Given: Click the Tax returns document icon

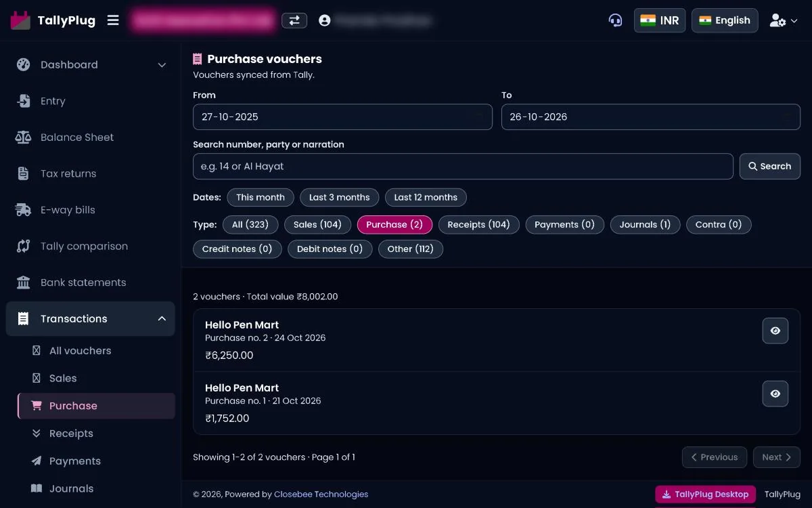Looking at the screenshot, I should coord(24,173).
